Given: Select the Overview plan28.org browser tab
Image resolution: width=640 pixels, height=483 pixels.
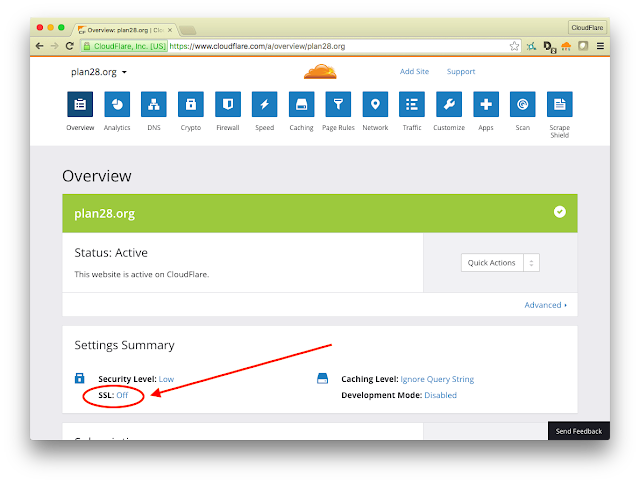Looking at the screenshot, I should click(x=126, y=30).
